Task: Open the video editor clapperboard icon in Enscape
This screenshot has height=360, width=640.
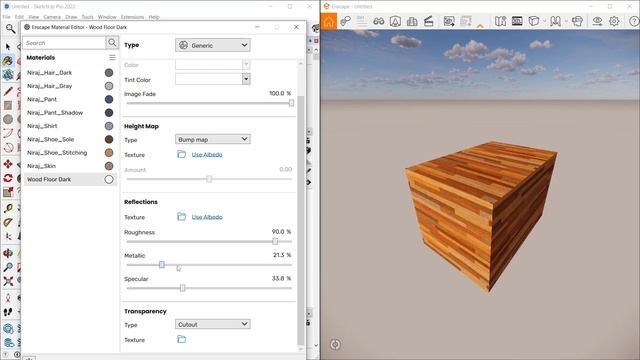Action: pyautogui.click(x=428, y=21)
